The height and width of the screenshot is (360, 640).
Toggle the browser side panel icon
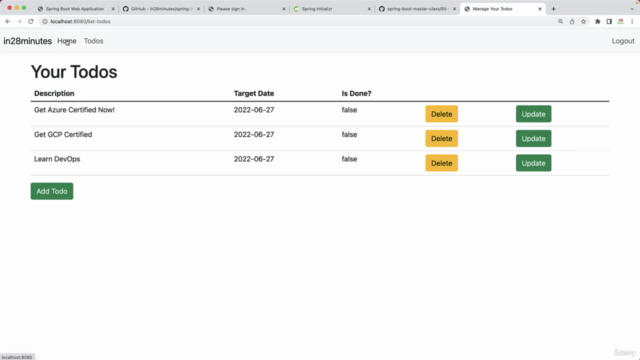[609, 21]
